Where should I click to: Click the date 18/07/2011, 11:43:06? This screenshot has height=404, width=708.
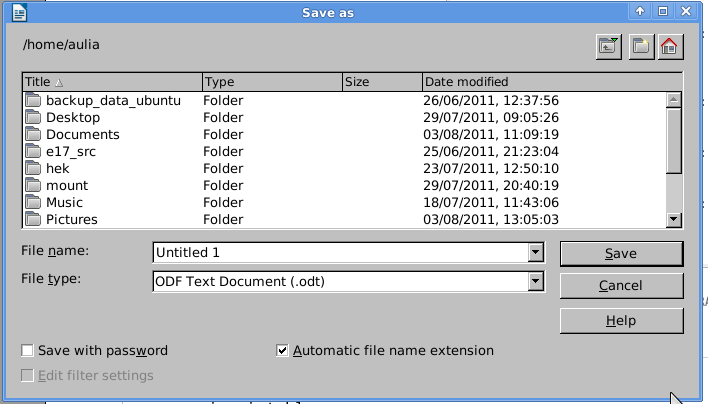coord(491,202)
